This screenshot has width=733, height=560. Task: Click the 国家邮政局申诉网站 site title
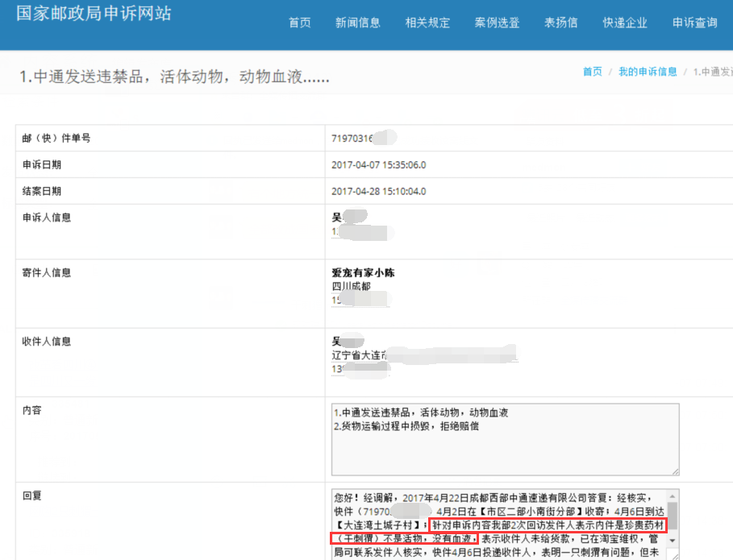(x=94, y=14)
